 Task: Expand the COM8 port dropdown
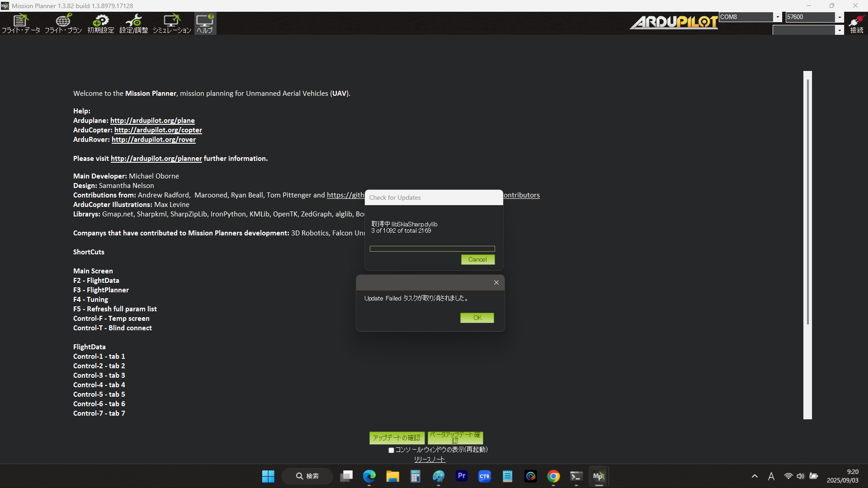[778, 17]
